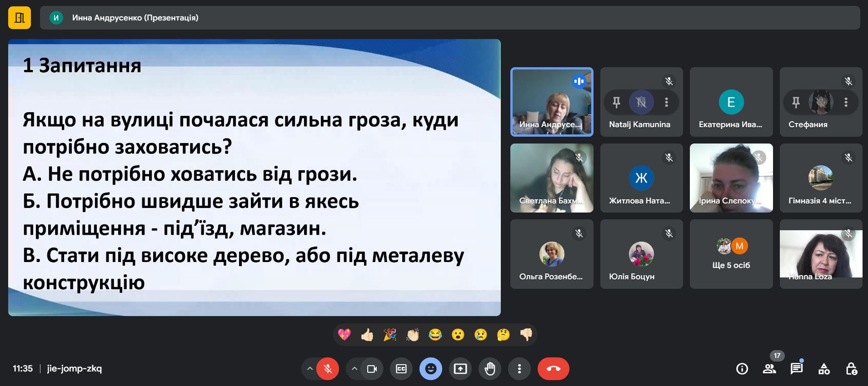The image size is (868, 386).
Task: Open more options for Natalj Kamunina
Action: 666,102
